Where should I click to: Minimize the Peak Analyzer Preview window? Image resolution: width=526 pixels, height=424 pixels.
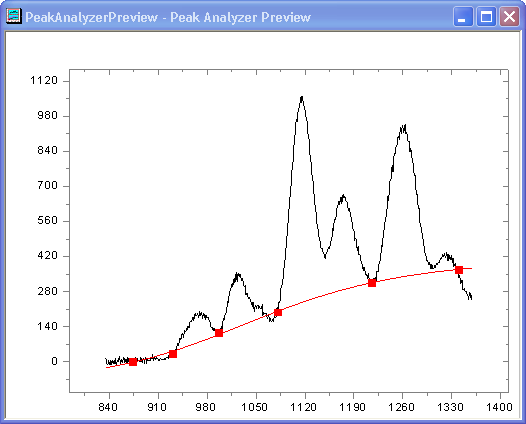[x=463, y=16]
